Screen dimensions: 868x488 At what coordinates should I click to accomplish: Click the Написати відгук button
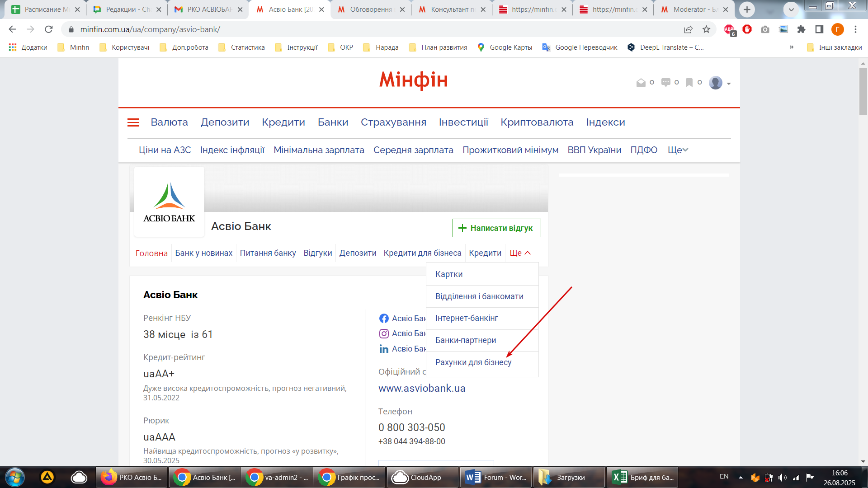click(496, 228)
